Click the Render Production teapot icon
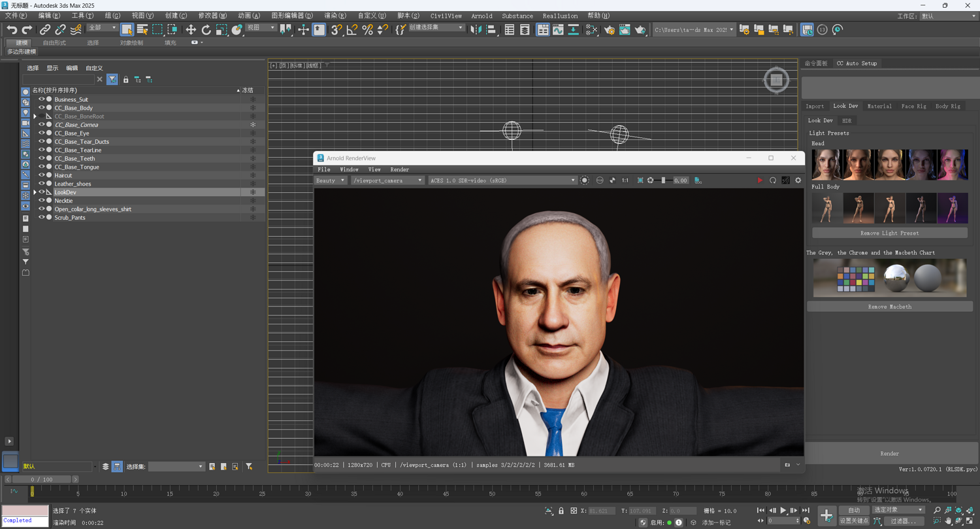The width and height of the screenshot is (980, 529). point(640,29)
